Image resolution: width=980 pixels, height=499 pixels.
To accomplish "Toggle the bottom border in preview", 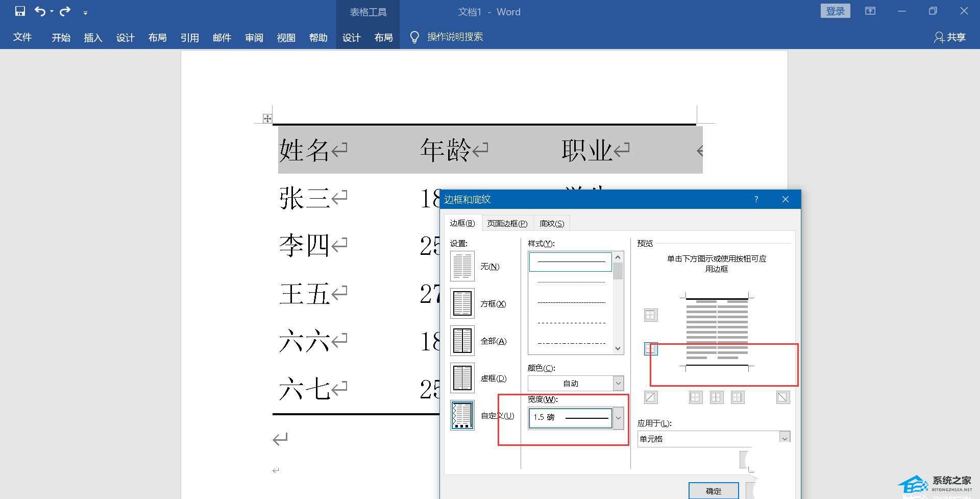I will (x=651, y=349).
